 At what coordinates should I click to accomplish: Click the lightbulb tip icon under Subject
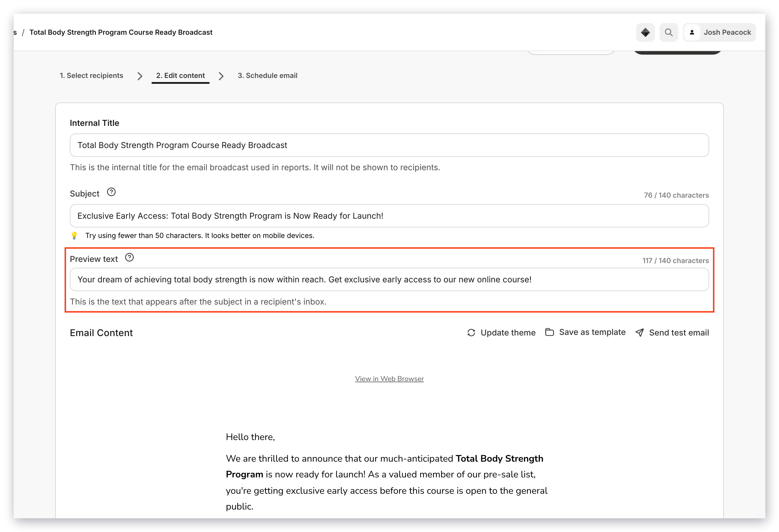[x=74, y=236]
